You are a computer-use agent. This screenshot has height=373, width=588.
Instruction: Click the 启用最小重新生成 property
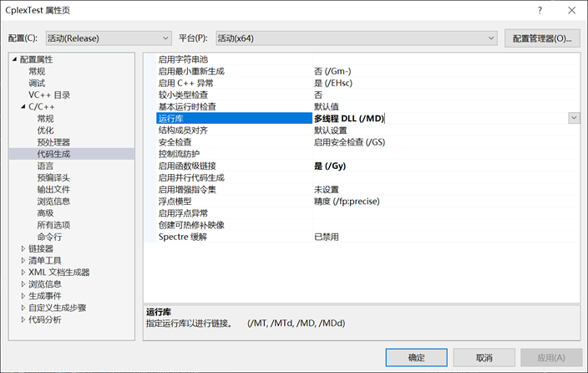191,71
